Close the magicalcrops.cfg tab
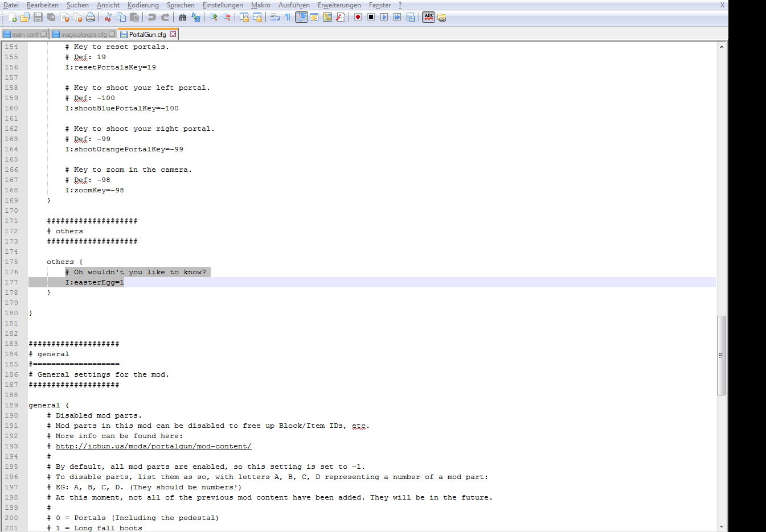 click(112, 34)
